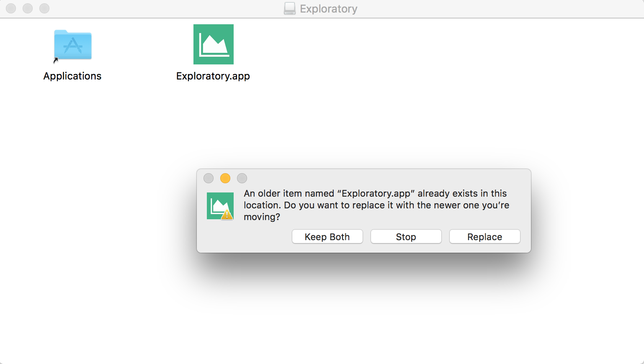Click the dialog message about older item
This screenshot has width=644, height=364.
(376, 205)
